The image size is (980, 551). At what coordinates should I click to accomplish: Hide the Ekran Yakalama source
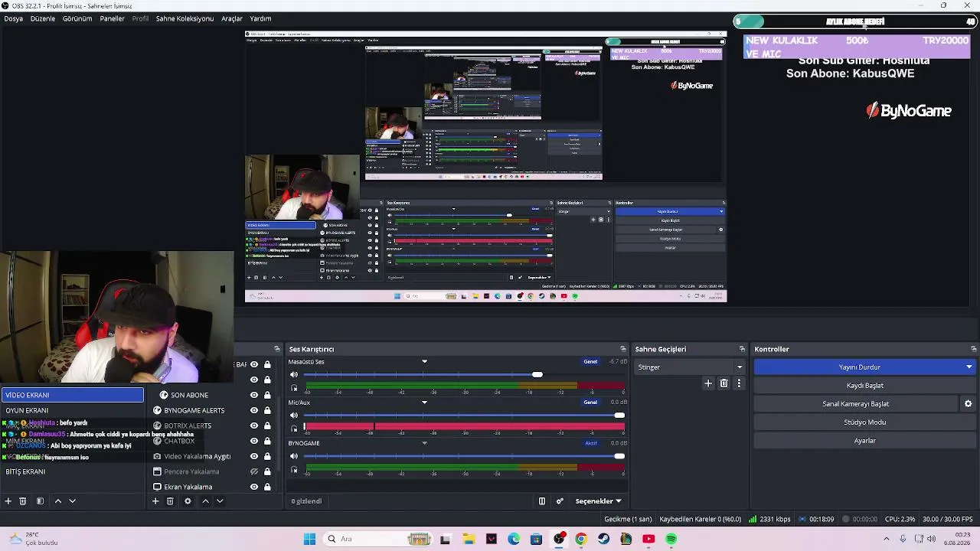point(254,487)
